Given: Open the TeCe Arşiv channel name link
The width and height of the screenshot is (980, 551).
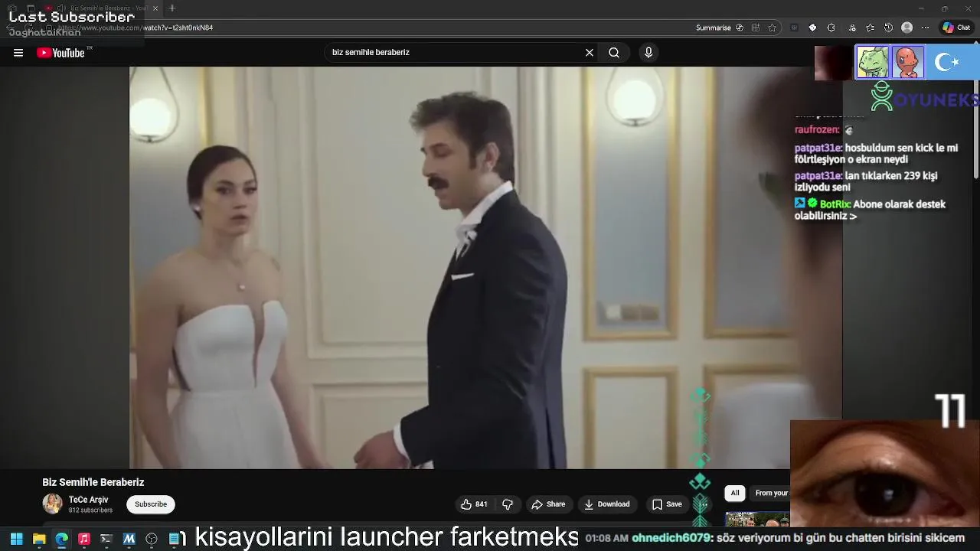Looking at the screenshot, I should pos(88,500).
